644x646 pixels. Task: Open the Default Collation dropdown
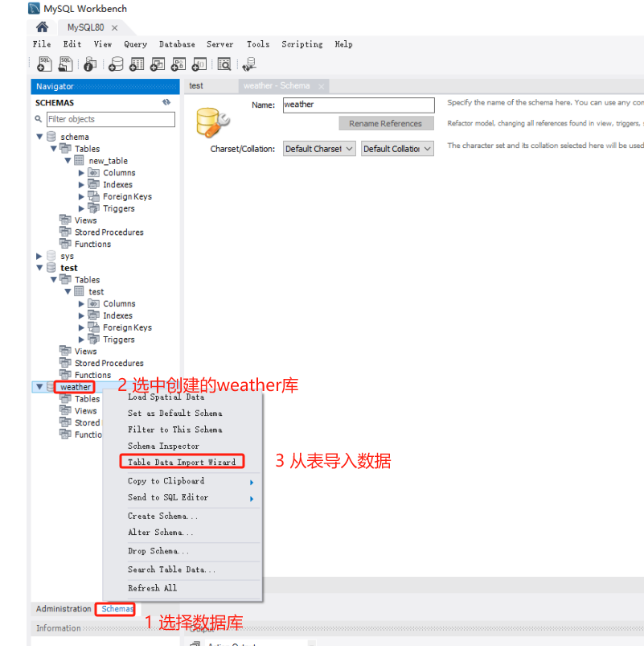pos(397,148)
